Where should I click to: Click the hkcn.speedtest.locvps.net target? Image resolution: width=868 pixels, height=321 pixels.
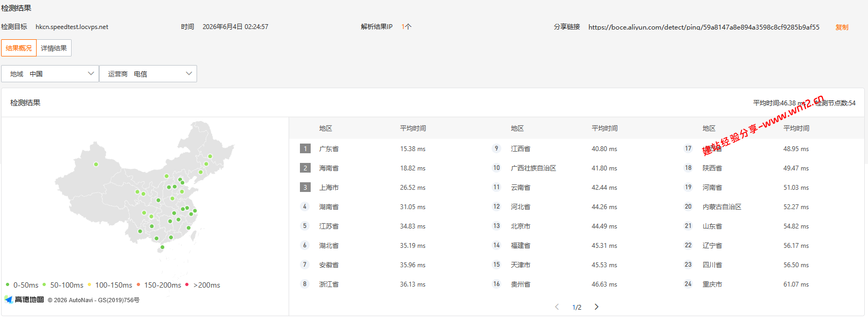72,27
